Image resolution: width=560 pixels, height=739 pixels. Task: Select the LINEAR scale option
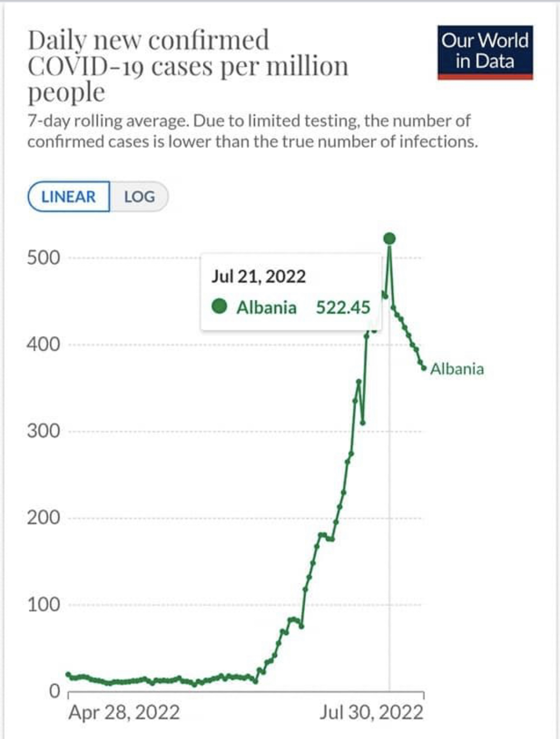point(69,197)
